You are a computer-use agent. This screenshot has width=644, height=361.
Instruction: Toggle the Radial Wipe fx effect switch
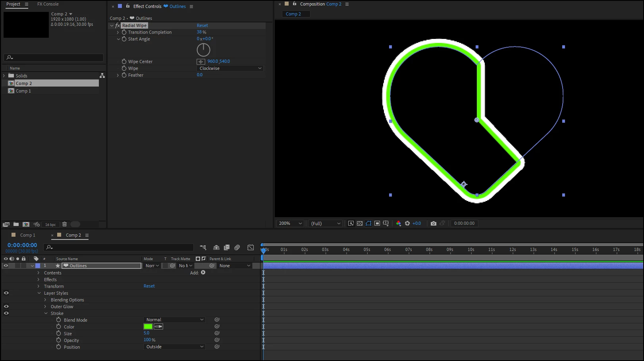point(118,25)
